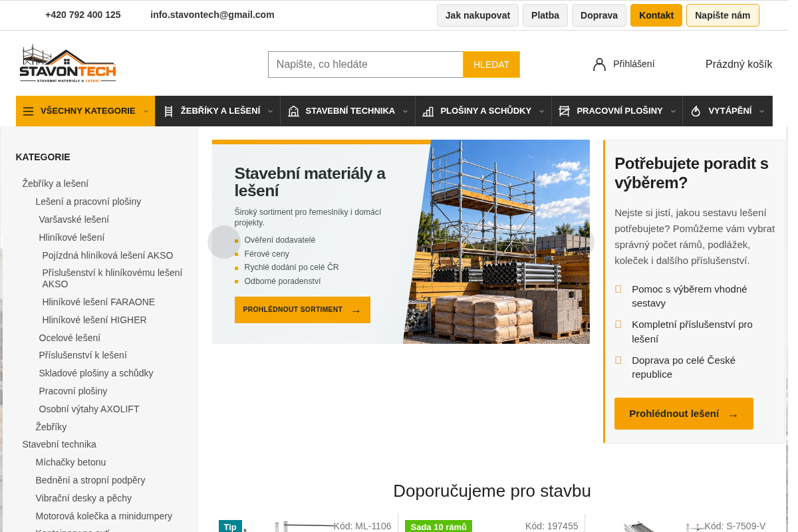
Task: Expand the Žebříky a lešení chevron
Action: point(270,111)
